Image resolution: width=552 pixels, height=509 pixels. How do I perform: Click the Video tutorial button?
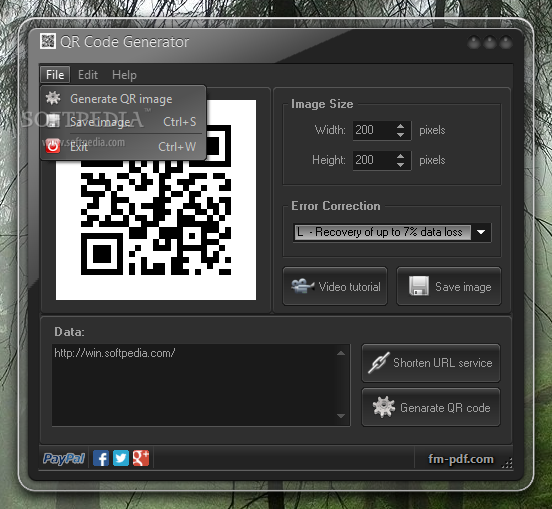(x=335, y=286)
